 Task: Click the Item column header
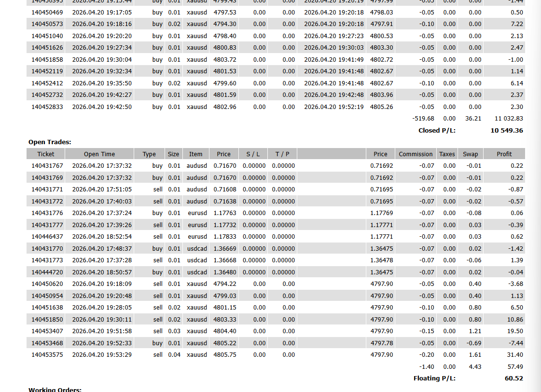point(195,154)
